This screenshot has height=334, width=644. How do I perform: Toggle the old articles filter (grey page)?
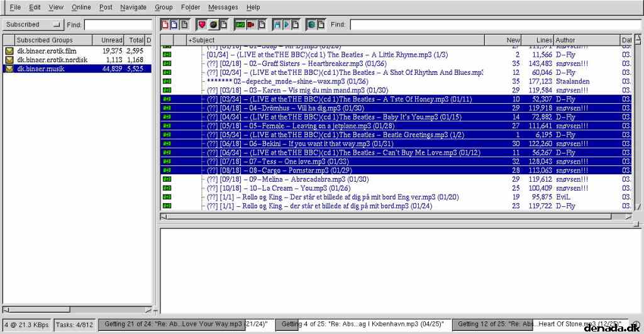click(184, 25)
